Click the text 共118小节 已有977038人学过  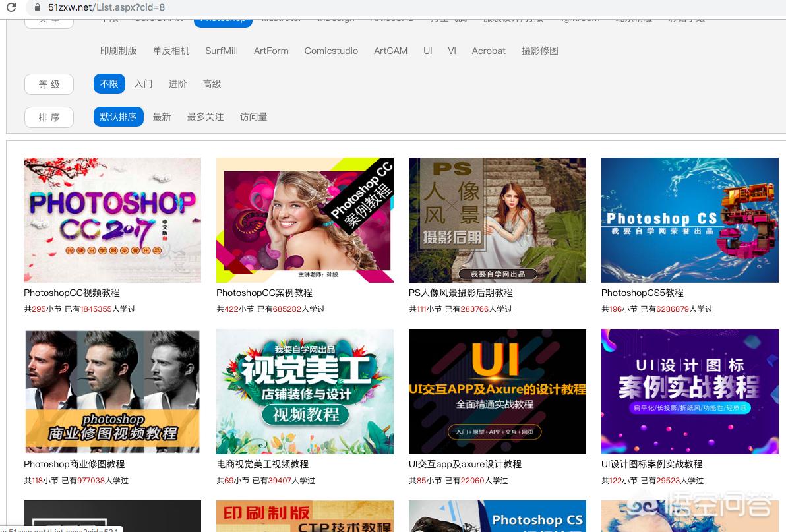tap(76, 481)
